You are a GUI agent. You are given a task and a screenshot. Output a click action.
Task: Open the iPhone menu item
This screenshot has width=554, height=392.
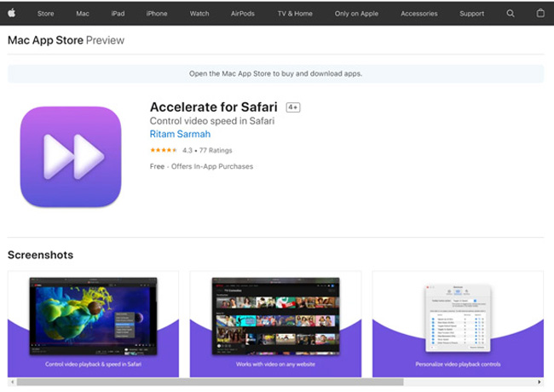click(x=157, y=14)
